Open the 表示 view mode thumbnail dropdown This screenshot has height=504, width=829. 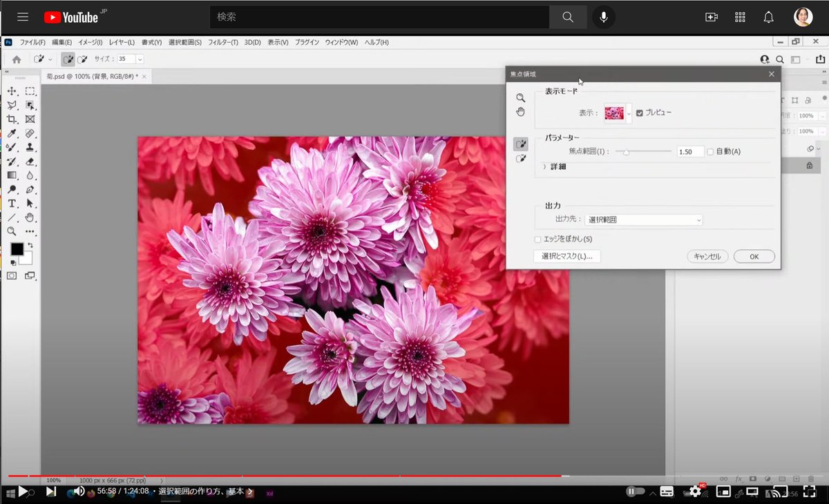click(x=618, y=113)
